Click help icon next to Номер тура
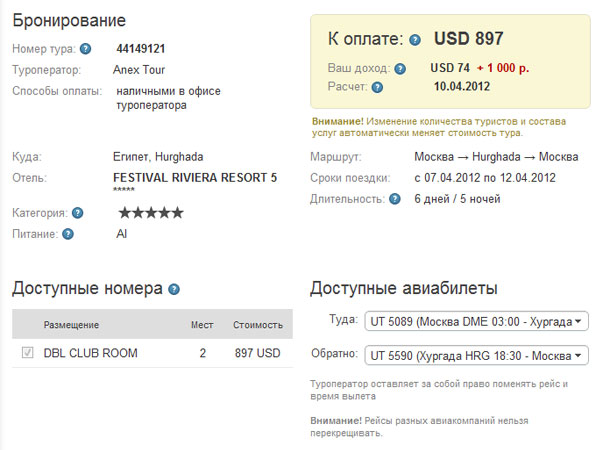 pyautogui.click(x=85, y=49)
